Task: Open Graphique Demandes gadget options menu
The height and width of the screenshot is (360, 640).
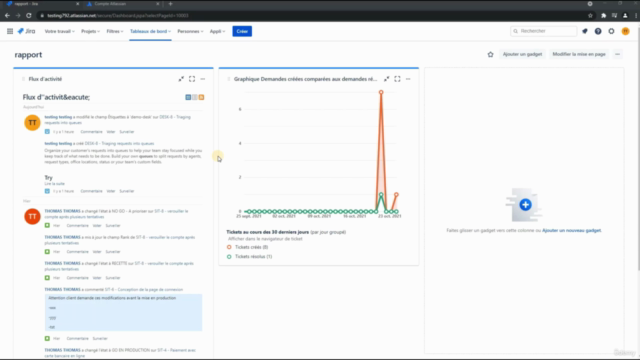Action: (408, 79)
